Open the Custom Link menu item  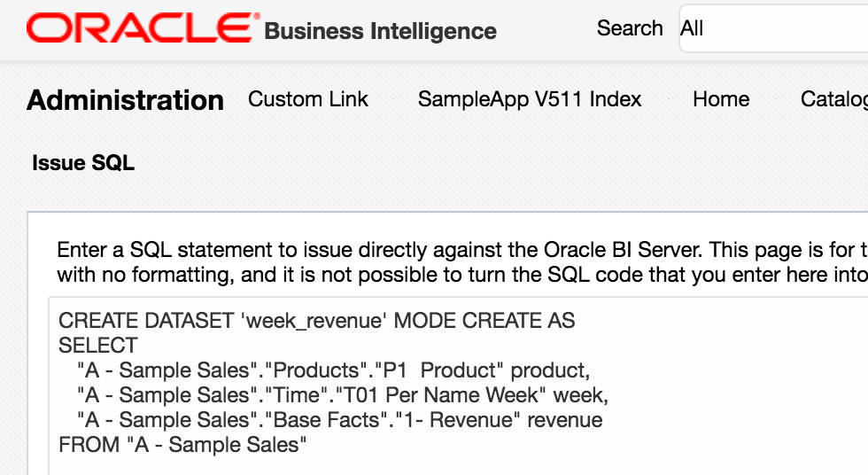307,99
